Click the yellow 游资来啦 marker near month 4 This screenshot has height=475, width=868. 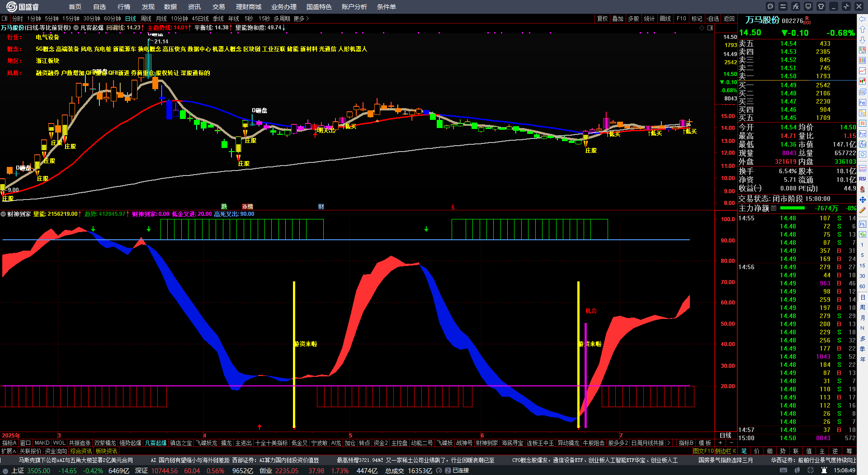tap(306, 344)
